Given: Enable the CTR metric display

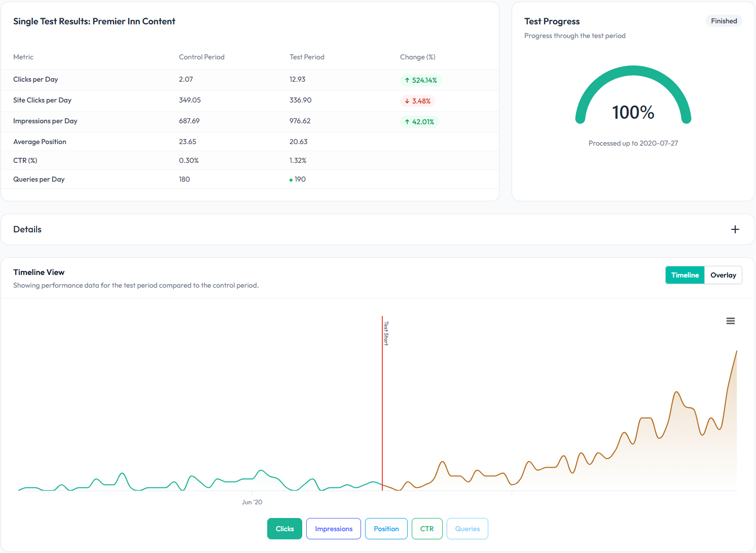Looking at the screenshot, I should coord(427,529).
